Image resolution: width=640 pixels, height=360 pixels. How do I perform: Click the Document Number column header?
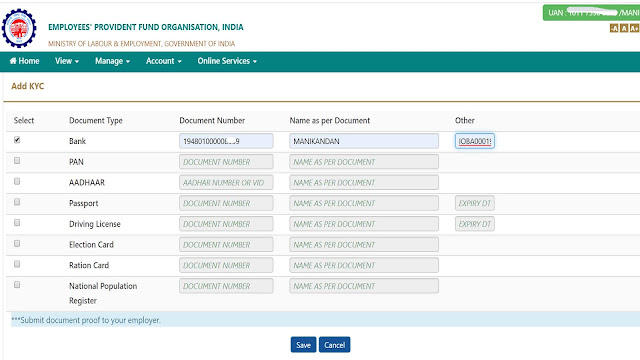click(212, 120)
